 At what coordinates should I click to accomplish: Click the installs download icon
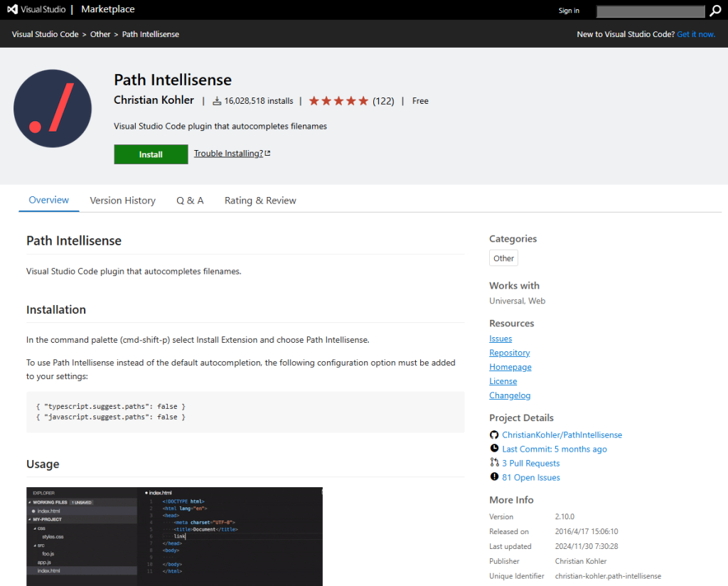coord(217,101)
